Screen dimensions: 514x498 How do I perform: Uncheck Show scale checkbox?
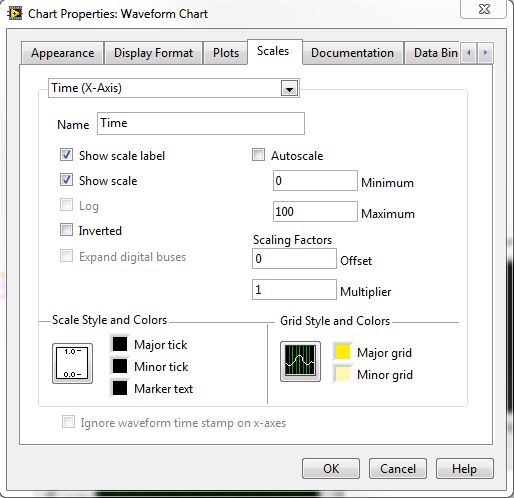click(x=66, y=180)
